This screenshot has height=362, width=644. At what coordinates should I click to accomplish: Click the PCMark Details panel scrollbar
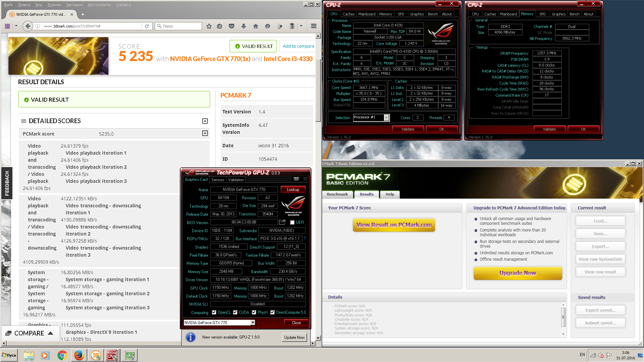(563, 317)
